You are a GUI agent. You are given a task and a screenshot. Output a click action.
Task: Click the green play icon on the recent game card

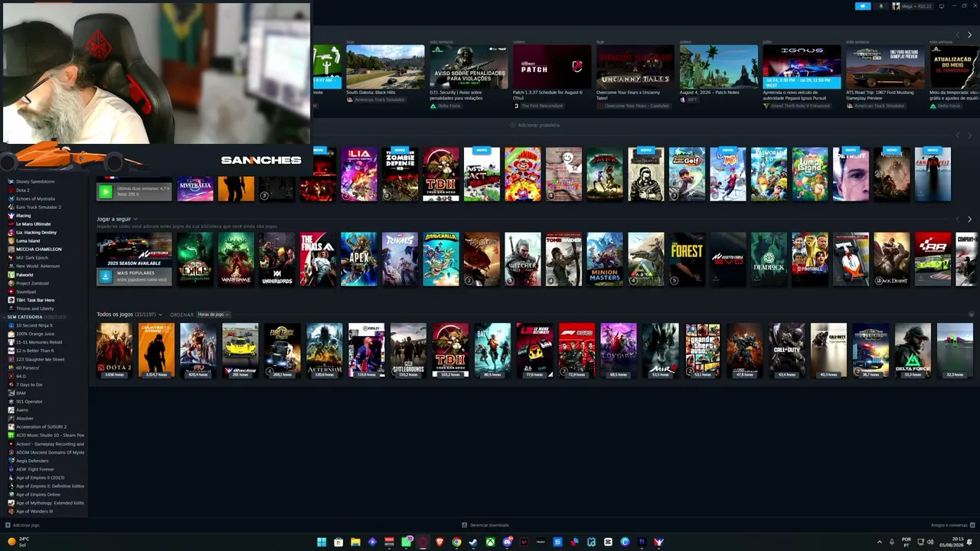tap(106, 192)
